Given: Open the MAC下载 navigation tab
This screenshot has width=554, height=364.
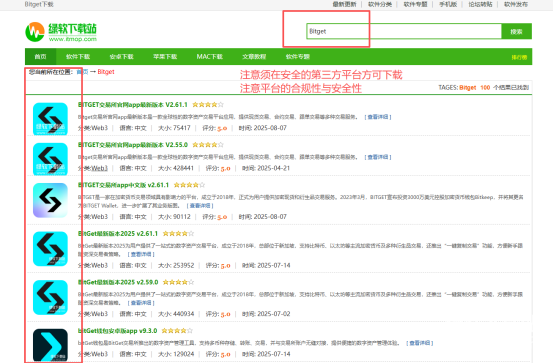Looking at the screenshot, I should 210,57.
